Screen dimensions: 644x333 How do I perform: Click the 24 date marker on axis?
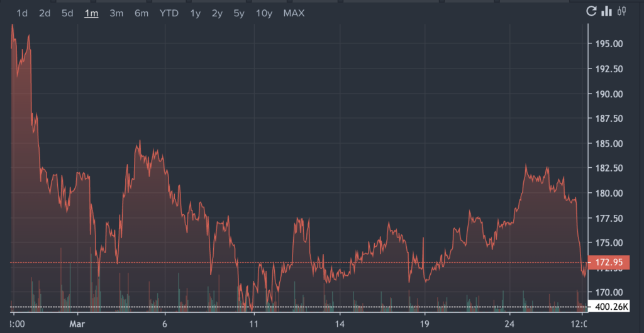[510, 324]
